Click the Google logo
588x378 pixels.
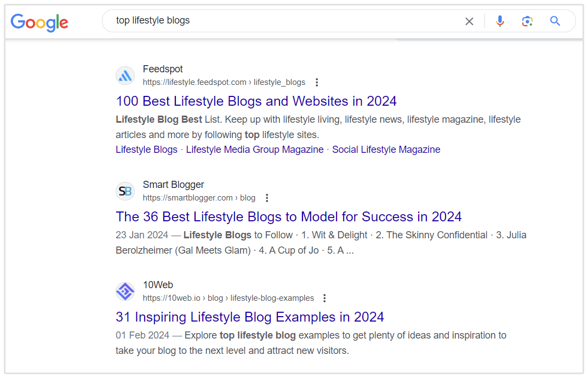pyautogui.click(x=39, y=22)
